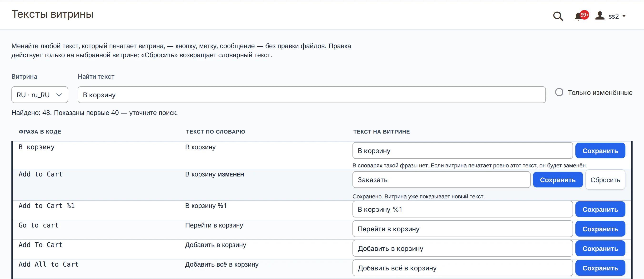Click the «Тексты витрины» page title
644x279 pixels.
pos(52,14)
